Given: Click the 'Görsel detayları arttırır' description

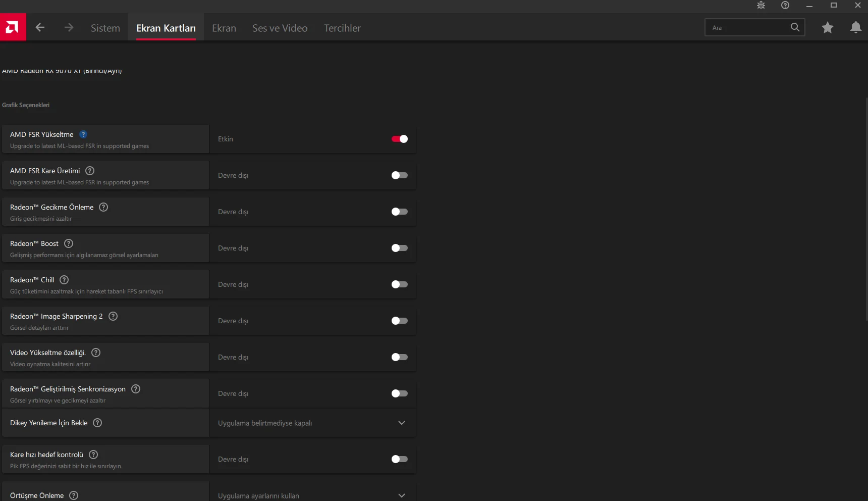Looking at the screenshot, I should click(39, 328).
